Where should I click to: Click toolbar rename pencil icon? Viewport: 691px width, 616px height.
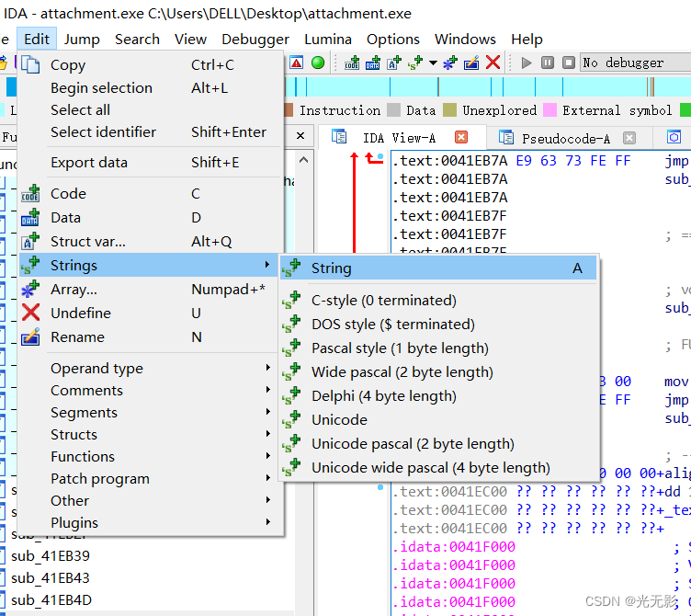(471, 63)
